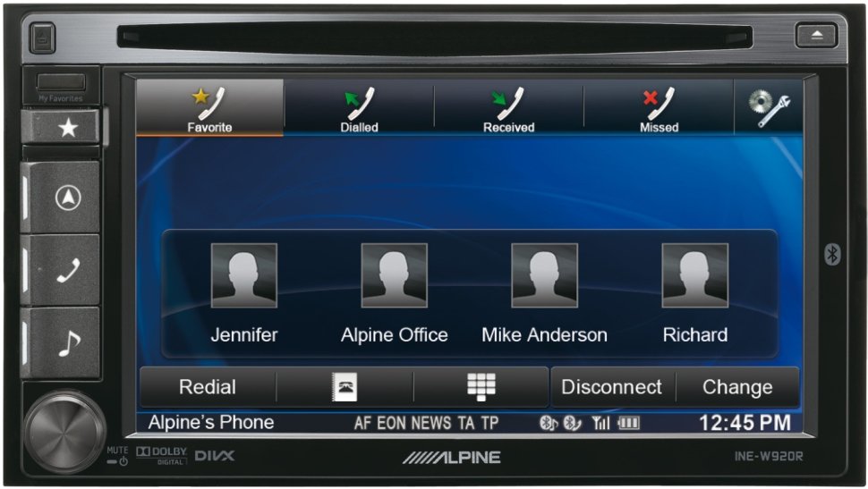Open the dial keypad icon
This screenshot has width=868, height=489.
point(481,387)
